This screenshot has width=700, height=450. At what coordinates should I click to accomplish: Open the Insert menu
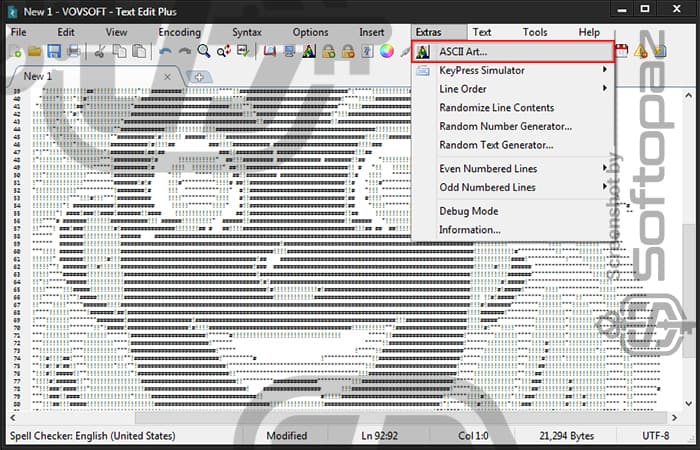coord(371,32)
